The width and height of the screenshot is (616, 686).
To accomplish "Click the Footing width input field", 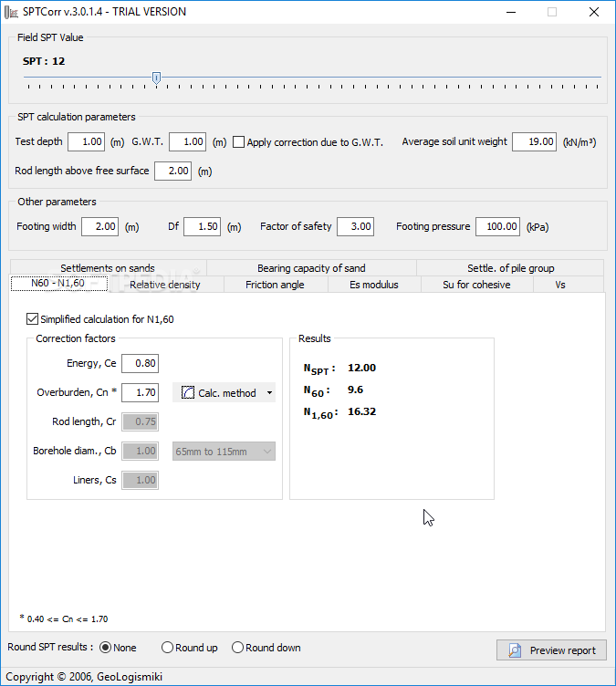I will coord(99,226).
